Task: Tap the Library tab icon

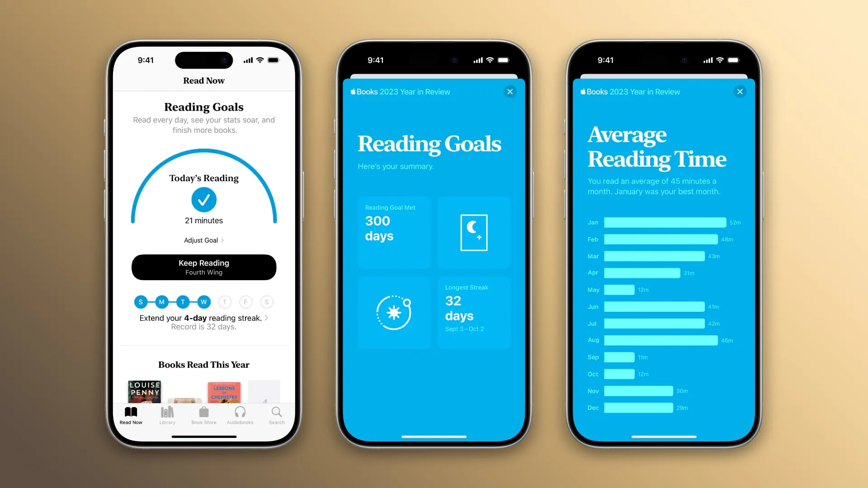Action: 167,415
